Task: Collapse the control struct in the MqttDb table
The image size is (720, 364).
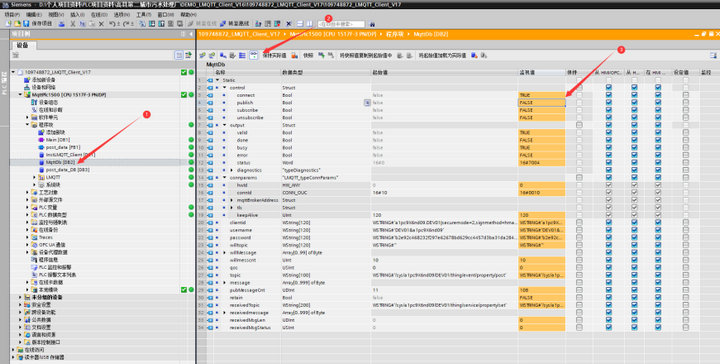Action: click(x=225, y=88)
